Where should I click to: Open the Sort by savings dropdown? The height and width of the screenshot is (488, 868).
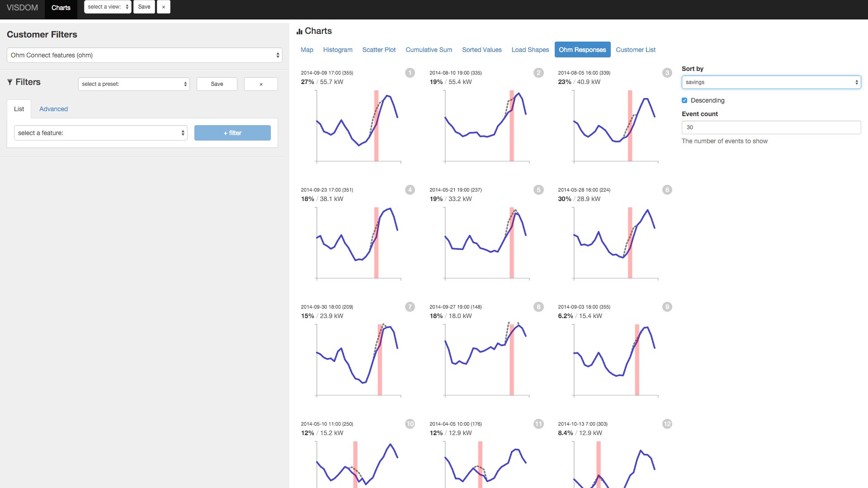pos(771,82)
